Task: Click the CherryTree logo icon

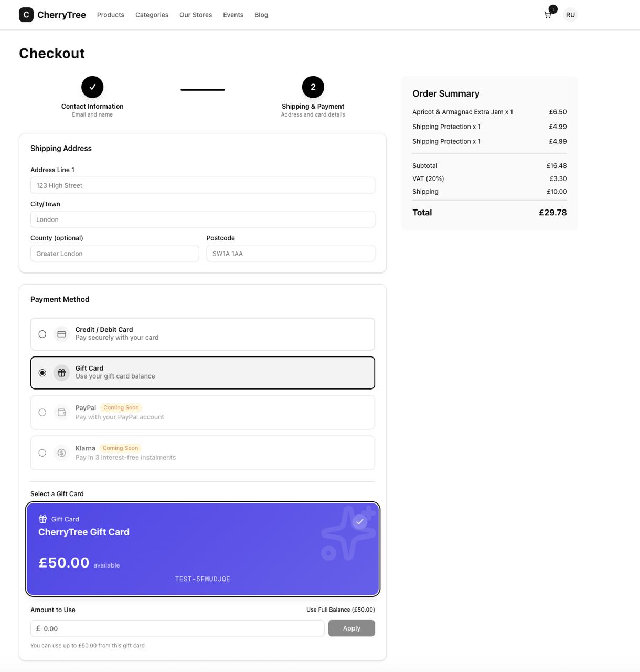Action: (x=25, y=14)
